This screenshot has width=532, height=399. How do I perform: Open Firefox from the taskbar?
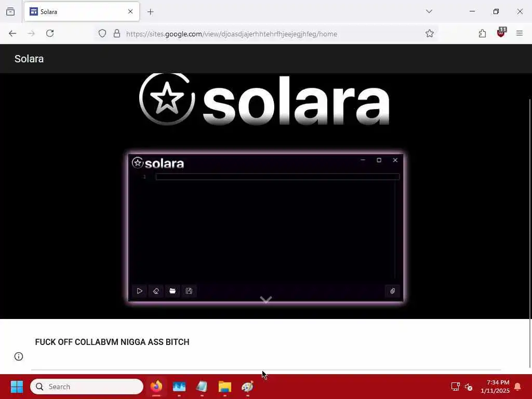(156, 387)
